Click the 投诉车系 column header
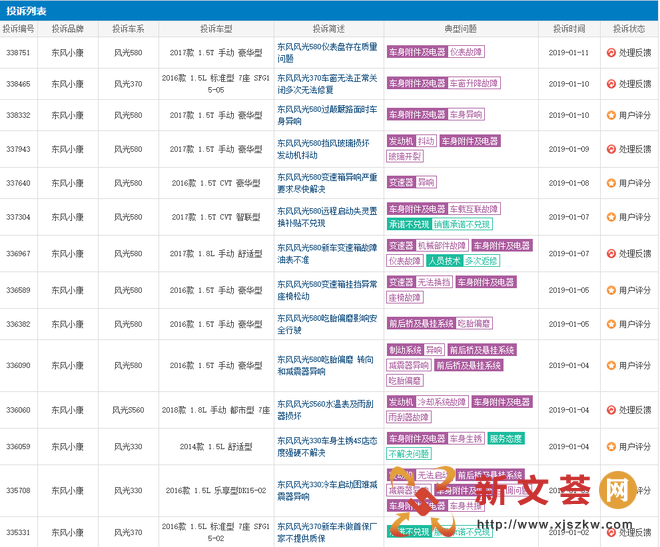Viewport: 660px width, 547px height. [x=128, y=29]
